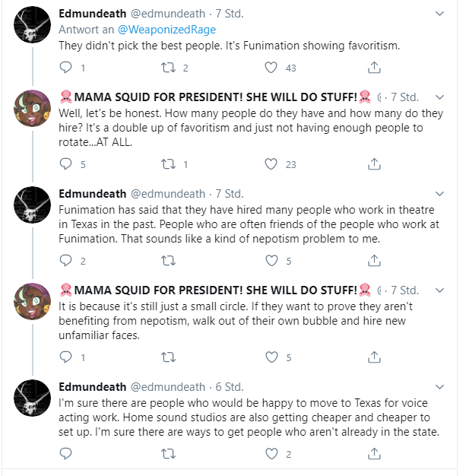The image size is (469, 476).
Task: Open the 6 Std. timestamp link
Action: point(230,387)
